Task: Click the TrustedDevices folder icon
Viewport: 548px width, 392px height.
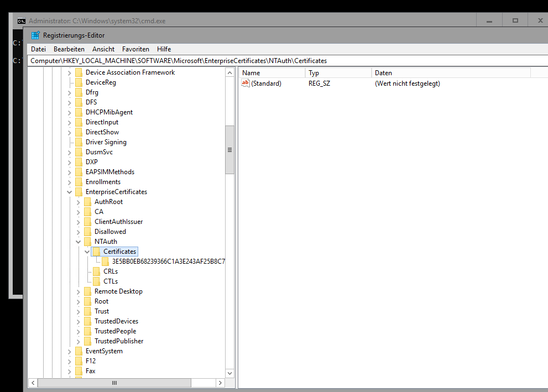Action: coord(88,321)
